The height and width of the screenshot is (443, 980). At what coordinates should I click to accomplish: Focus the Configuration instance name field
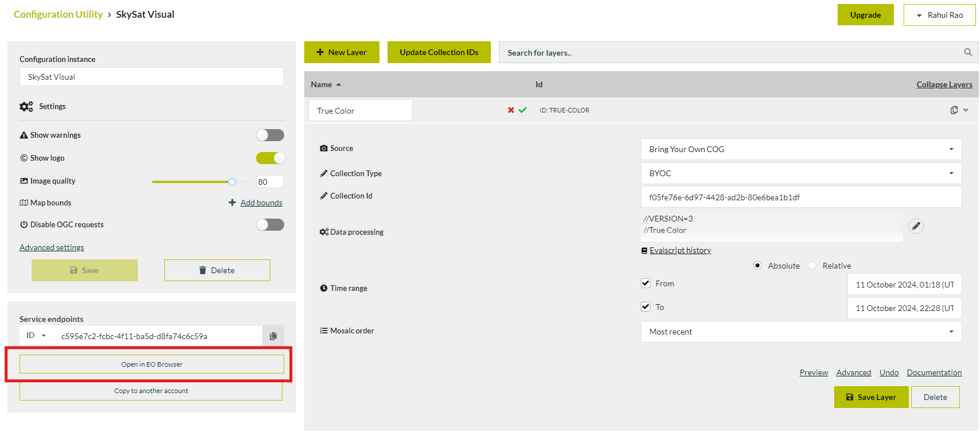pyautogui.click(x=152, y=77)
